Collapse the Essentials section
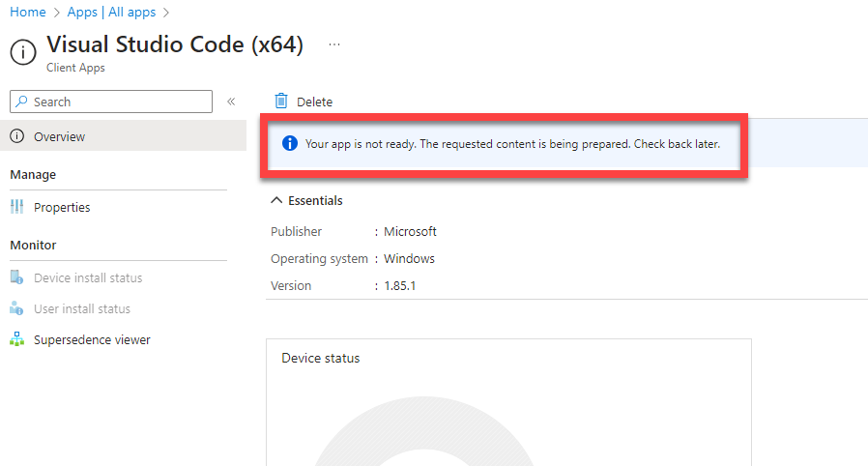Screen dimensions: 868x466 pos(277,200)
